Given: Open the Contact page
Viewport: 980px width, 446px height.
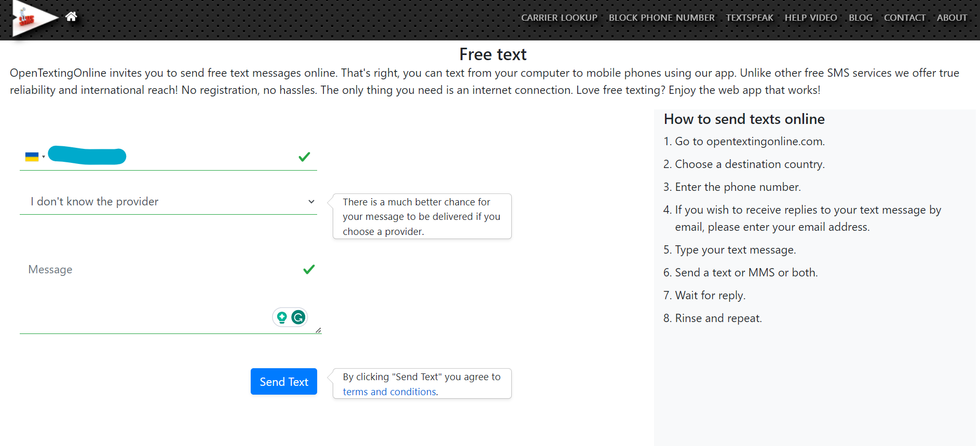Looking at the screenshot, I should tap(905, 18).
